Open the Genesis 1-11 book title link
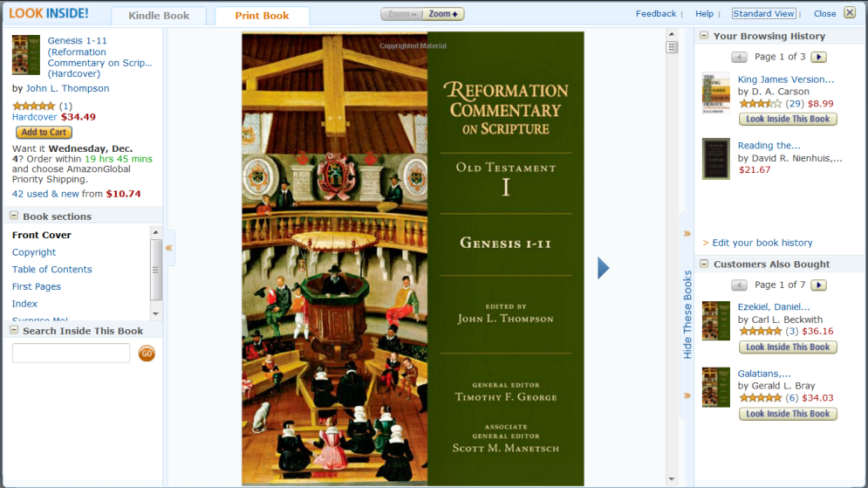Screen dimensions: 868x488 tap(99, 57)
